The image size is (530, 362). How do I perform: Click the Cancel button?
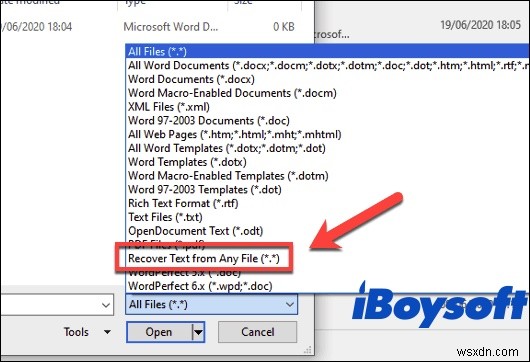click(x=258, y=332)
